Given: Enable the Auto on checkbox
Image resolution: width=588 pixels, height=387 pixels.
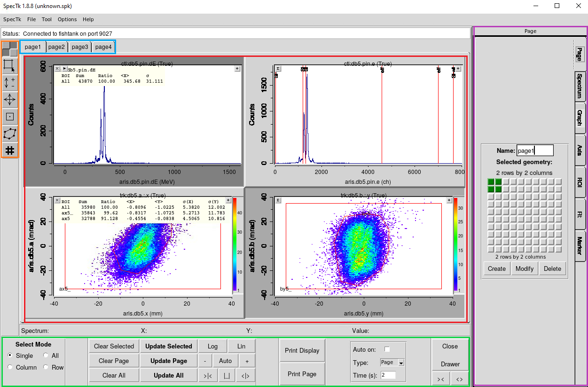Looking at the screenshot, I should [387, 349].
